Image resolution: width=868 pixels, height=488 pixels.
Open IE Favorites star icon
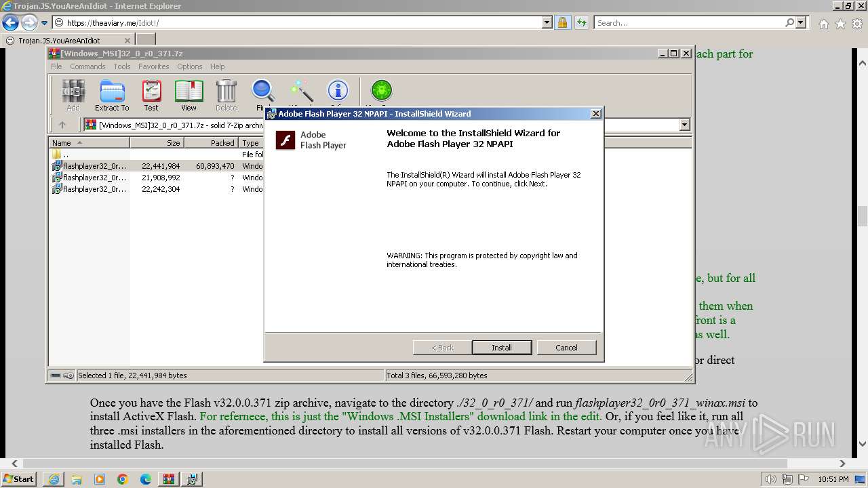point(840,24)
